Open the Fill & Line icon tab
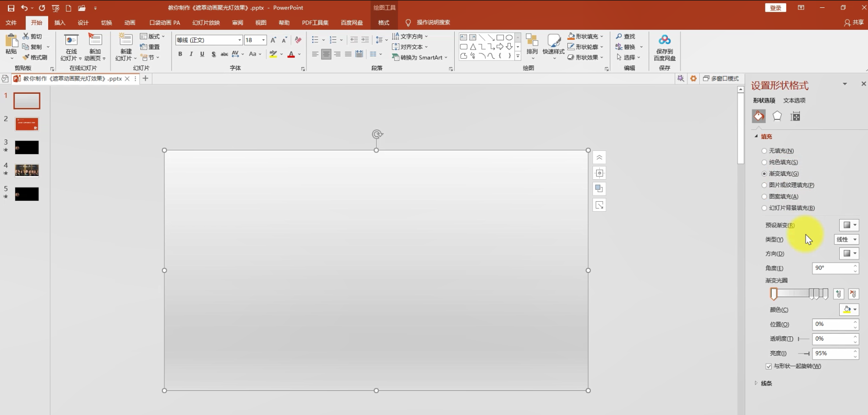The height and width of the screenshot is (415, 868). point(759,116)
